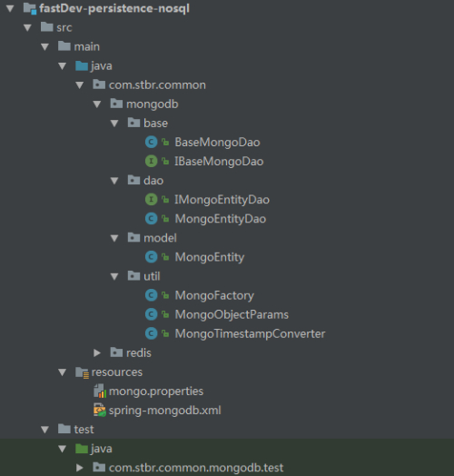Screen dimensions: 454x476
Task: Click the interface icon beside IMongoEntityDao
Action: tap(151, 199)
